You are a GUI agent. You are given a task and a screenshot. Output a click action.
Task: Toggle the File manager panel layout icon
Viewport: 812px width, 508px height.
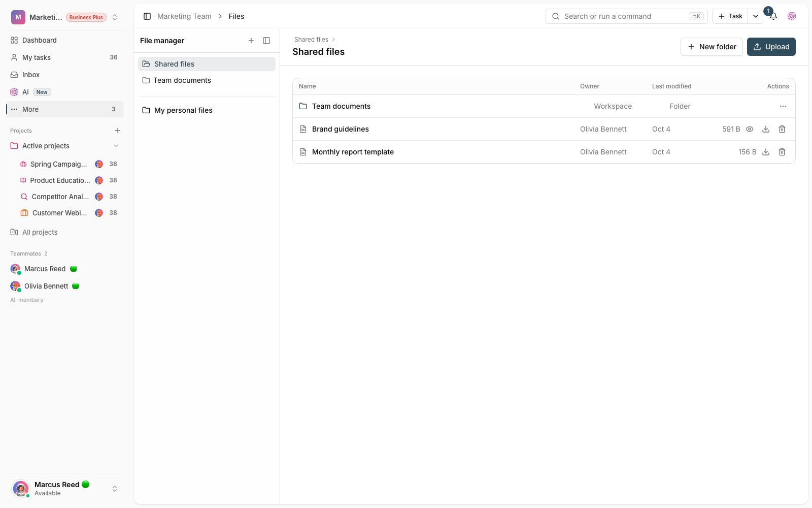(266, 41)
